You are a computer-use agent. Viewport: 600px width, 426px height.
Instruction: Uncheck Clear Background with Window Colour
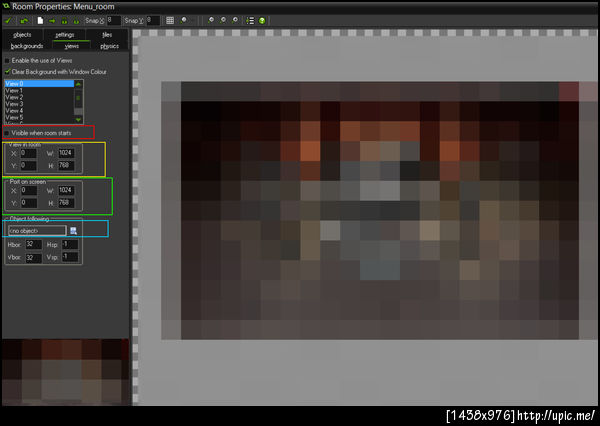(7, 72)
